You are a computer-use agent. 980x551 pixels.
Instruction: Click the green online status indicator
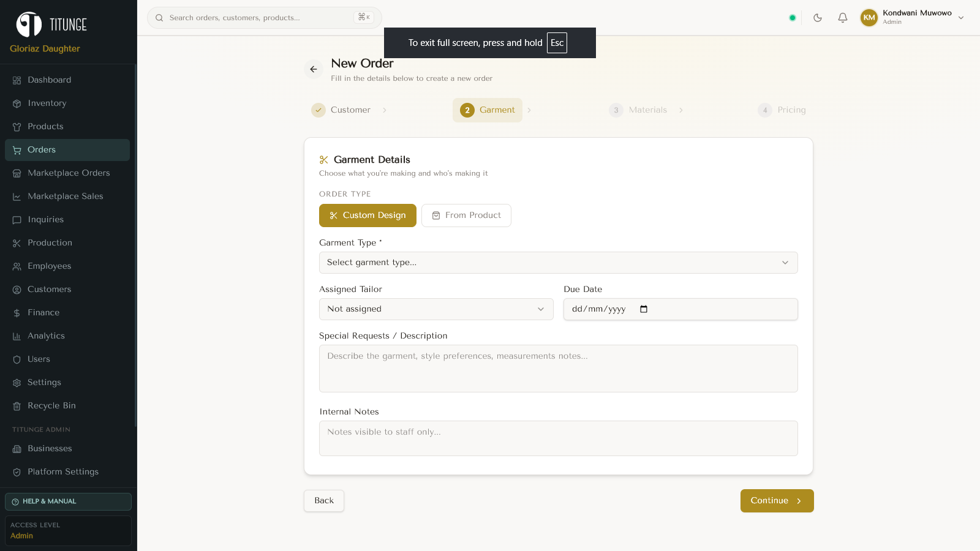(x=793, y=18)
